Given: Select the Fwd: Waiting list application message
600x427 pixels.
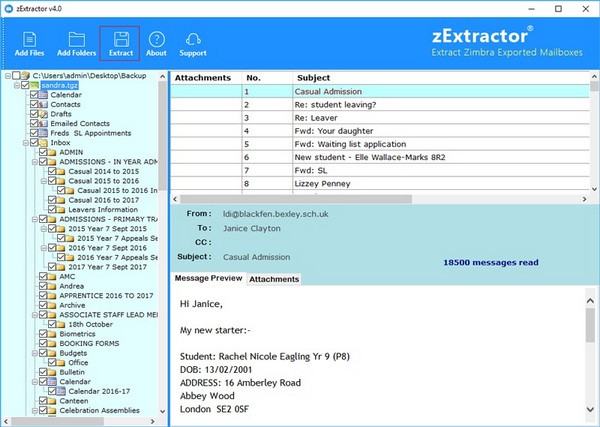Looking at the screenshot, I should click(380, 144).
